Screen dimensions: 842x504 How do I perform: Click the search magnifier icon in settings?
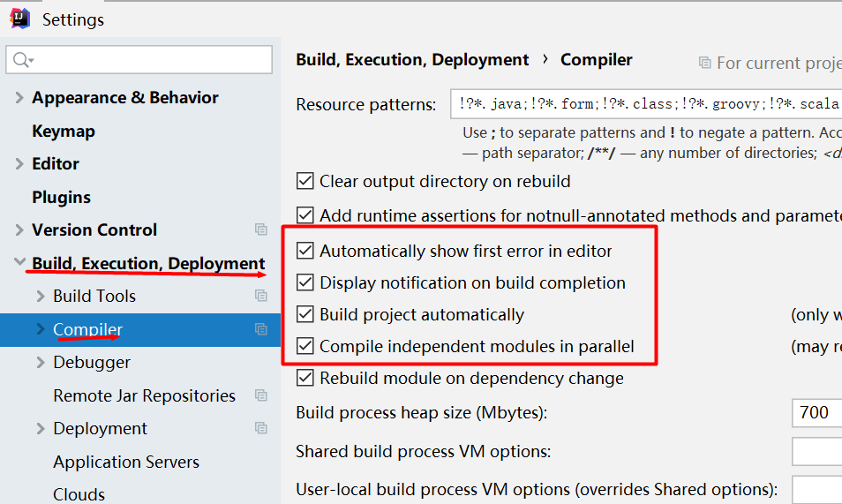(23, 60)
